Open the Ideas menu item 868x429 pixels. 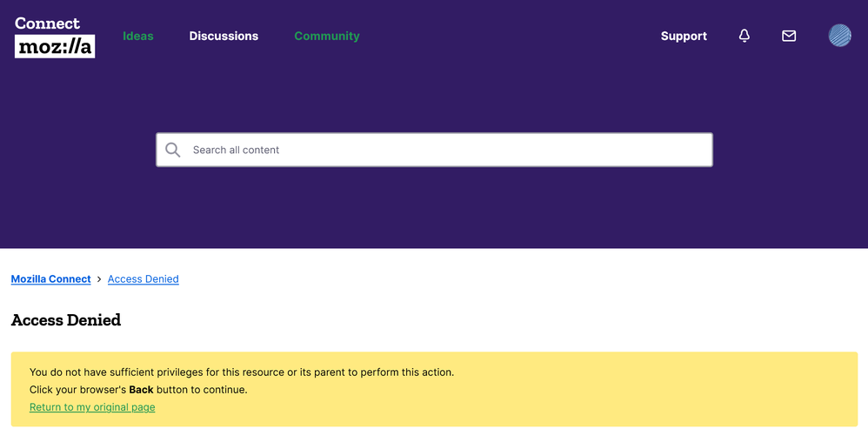click(x=137, y=36)
